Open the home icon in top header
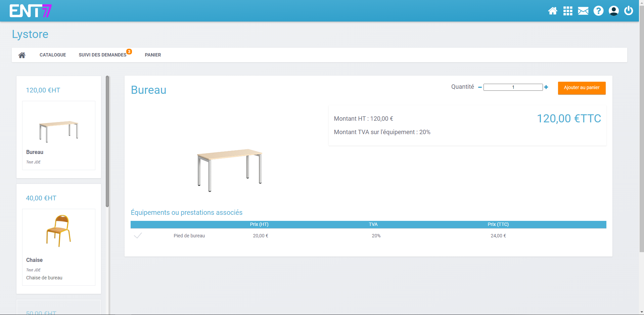 [x=552, y=11]
